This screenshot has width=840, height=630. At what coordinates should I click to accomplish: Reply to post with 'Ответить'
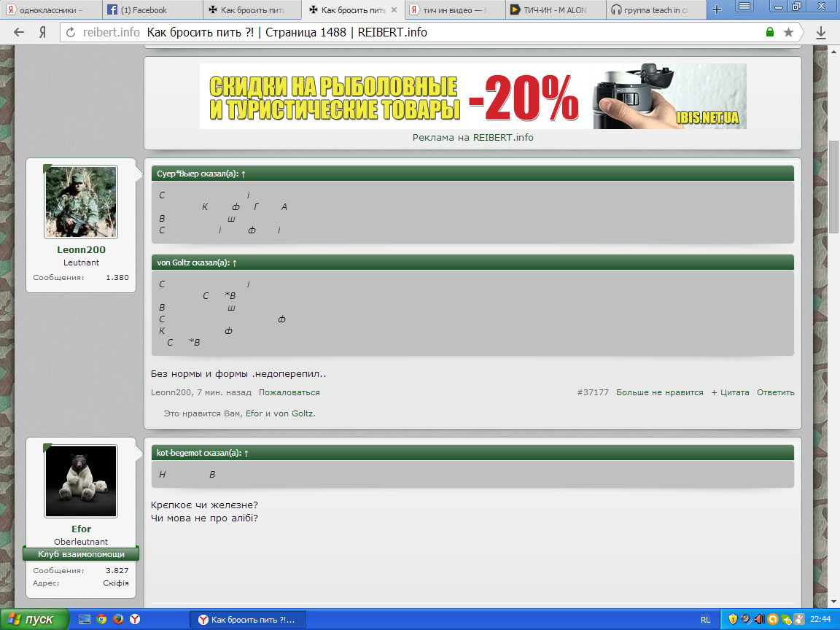coord(776,392)
